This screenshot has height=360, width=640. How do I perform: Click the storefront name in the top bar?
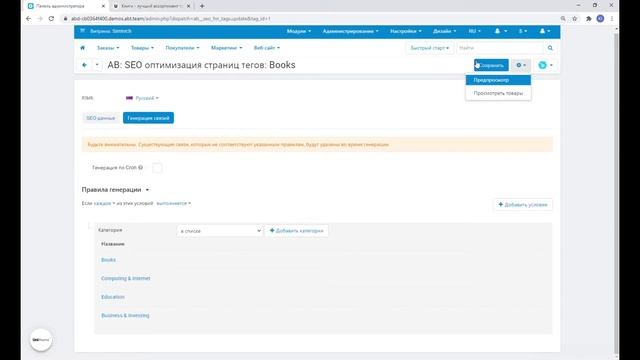111,31
